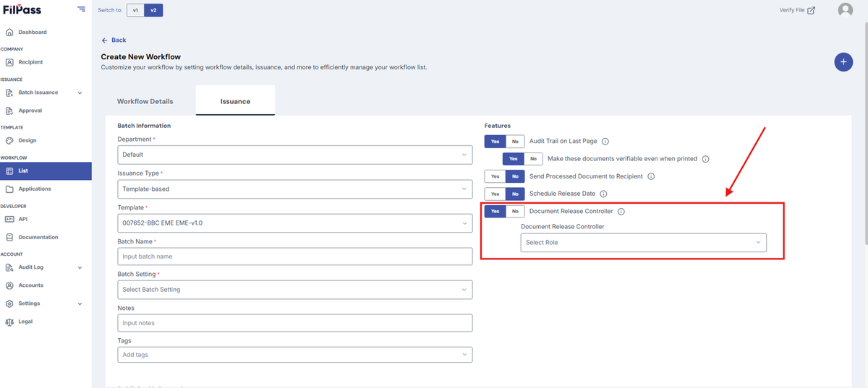The height and width of the screenshot is (388, 868).
Task: Set Schedule Release Date to Yes
Action: click(495, 194)
